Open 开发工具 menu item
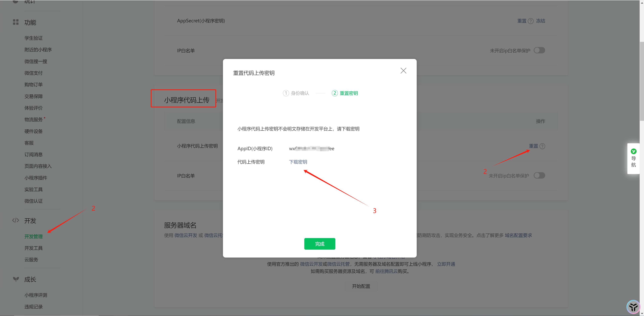This screenshot has width=644, height=316. (x=34, y=248)
